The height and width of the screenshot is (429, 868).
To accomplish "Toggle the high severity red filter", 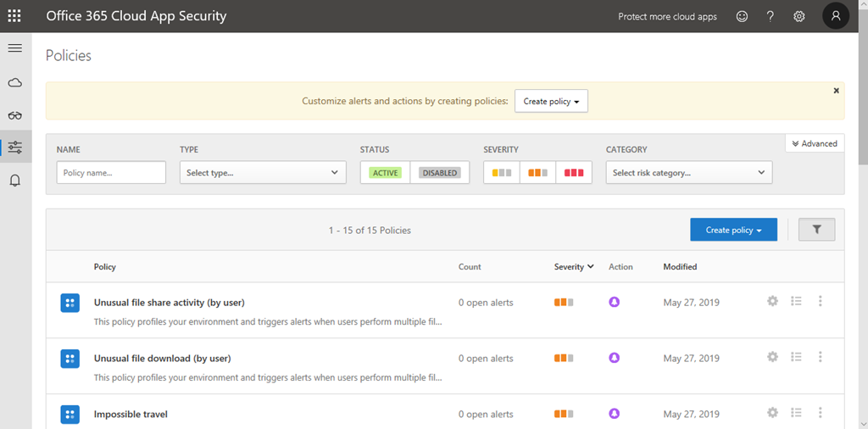I will click(574, 173).
